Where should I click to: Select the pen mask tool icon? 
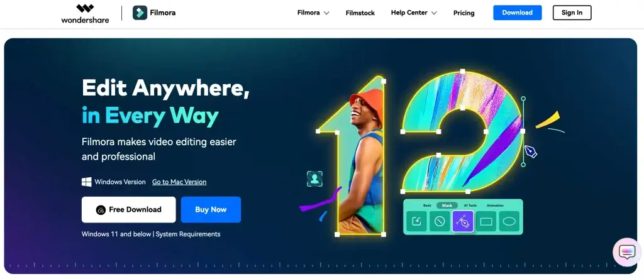463,222
